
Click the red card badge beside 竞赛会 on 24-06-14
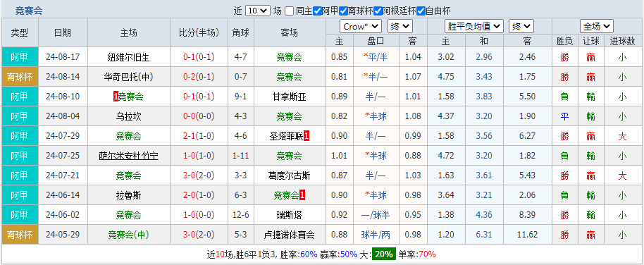pos(302,195)
